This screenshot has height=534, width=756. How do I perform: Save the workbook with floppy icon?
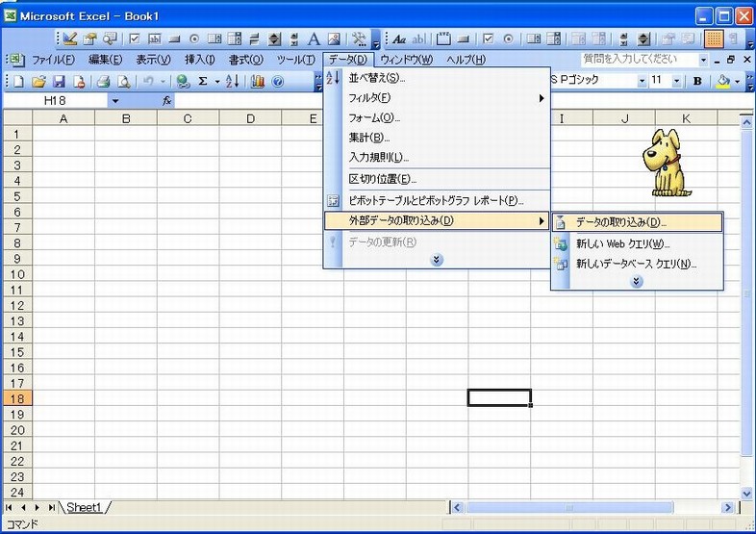click(x=59, y=82)
